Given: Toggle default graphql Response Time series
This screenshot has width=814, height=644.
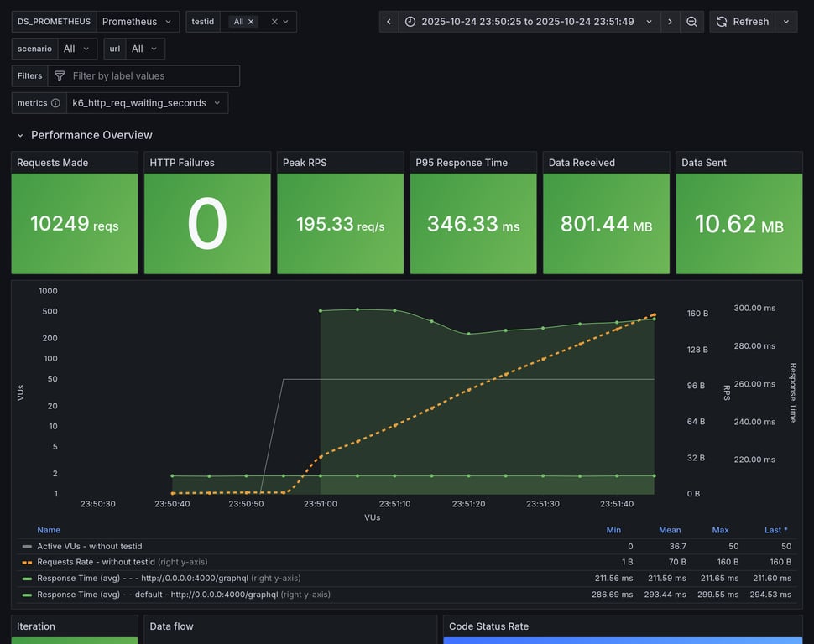Looking at the screenshot, I should [157, 595].
